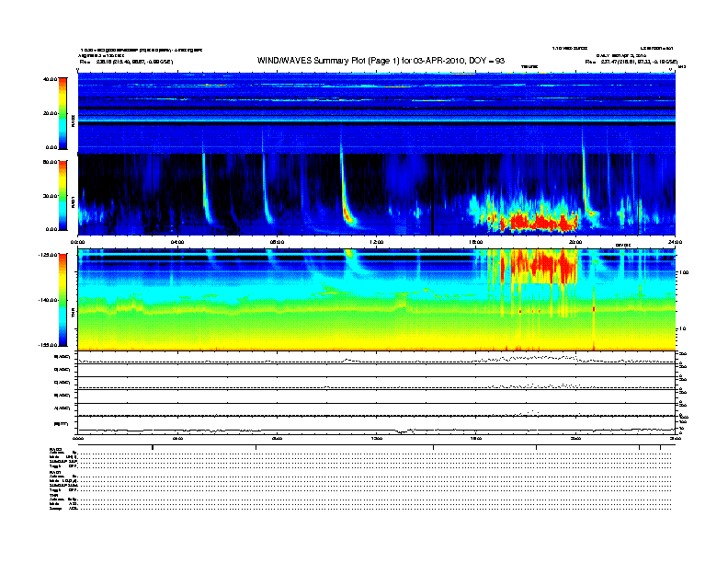Click 08:00 tick label under RAD1 spectrogram

point(277,242)
